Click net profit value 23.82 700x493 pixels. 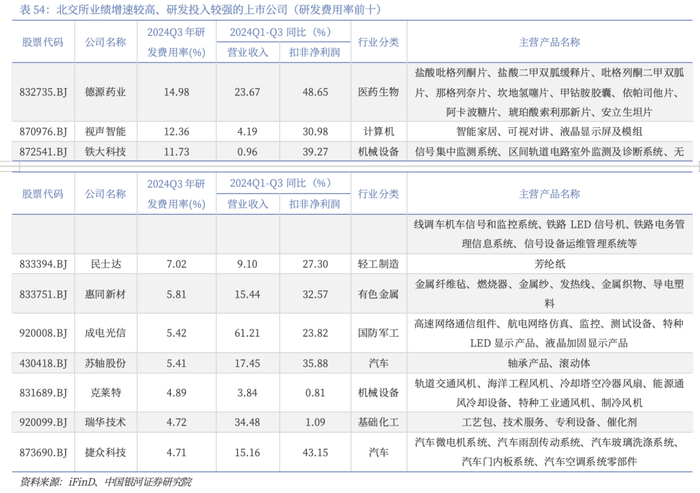(x=315, y=333)
